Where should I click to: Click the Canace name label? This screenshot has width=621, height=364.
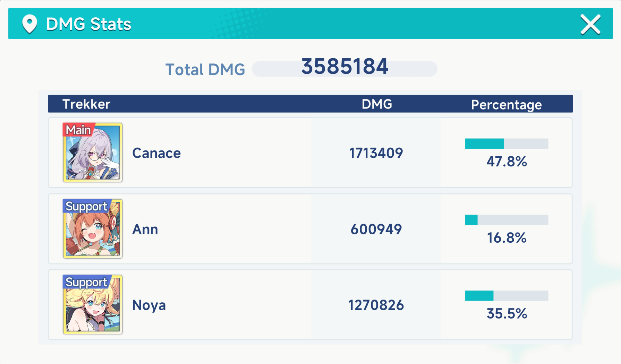click(156, 153)
